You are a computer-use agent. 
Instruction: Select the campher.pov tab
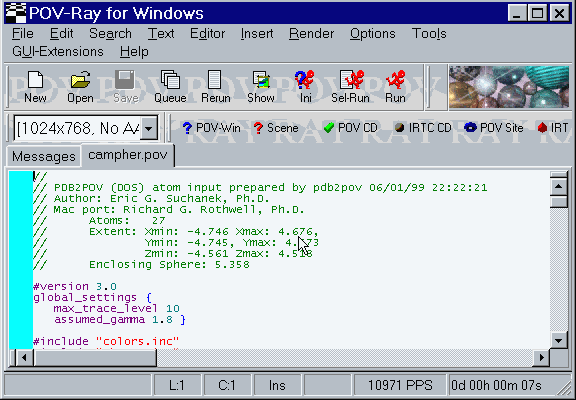click(x=127, y=155)
